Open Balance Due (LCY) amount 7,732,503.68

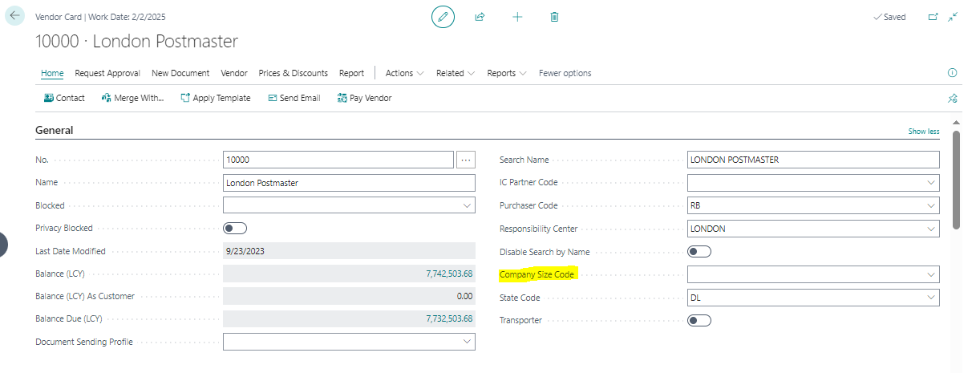[449, 320]
